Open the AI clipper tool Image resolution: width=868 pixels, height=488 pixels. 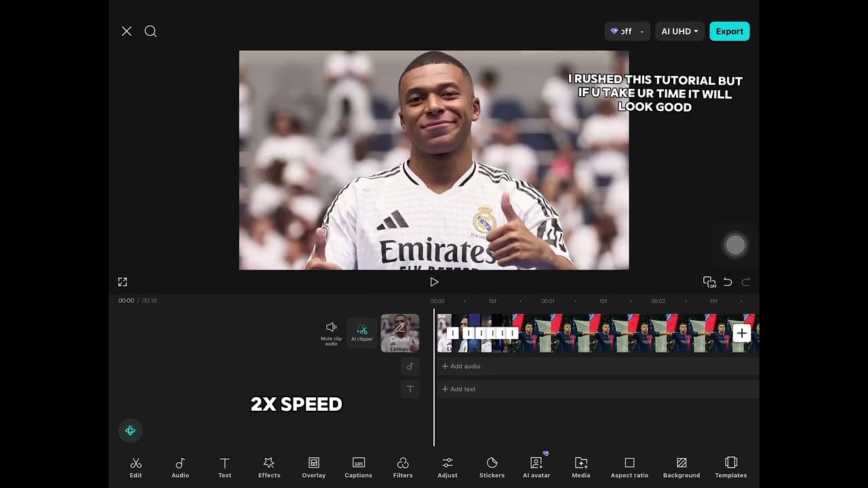point(362,333)
